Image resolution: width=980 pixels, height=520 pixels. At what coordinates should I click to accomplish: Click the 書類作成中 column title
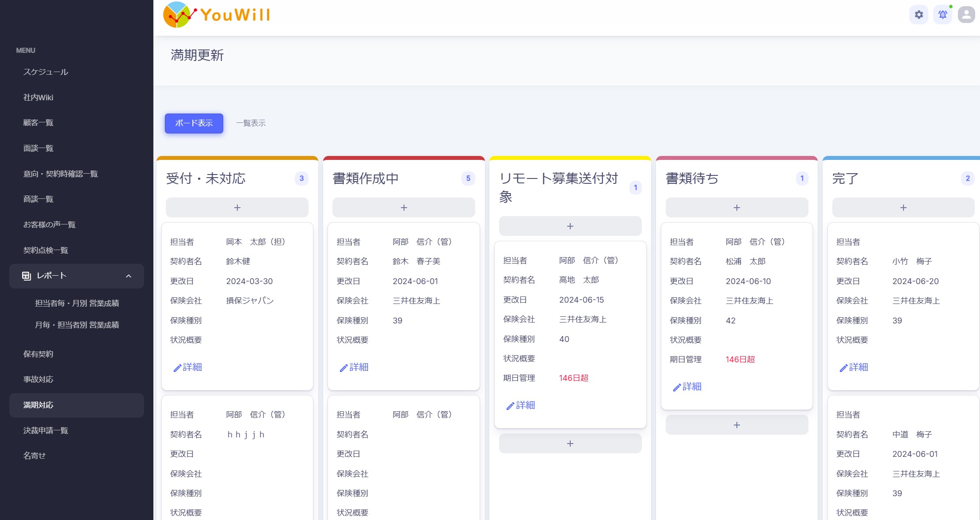(x=366, y=178)
